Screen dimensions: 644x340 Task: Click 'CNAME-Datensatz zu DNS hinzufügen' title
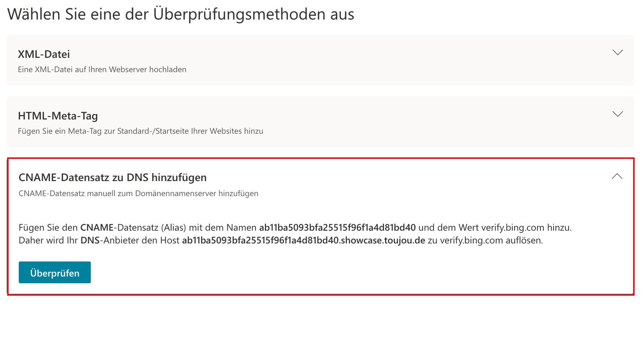pyautogui.click(x=112, y=177)
